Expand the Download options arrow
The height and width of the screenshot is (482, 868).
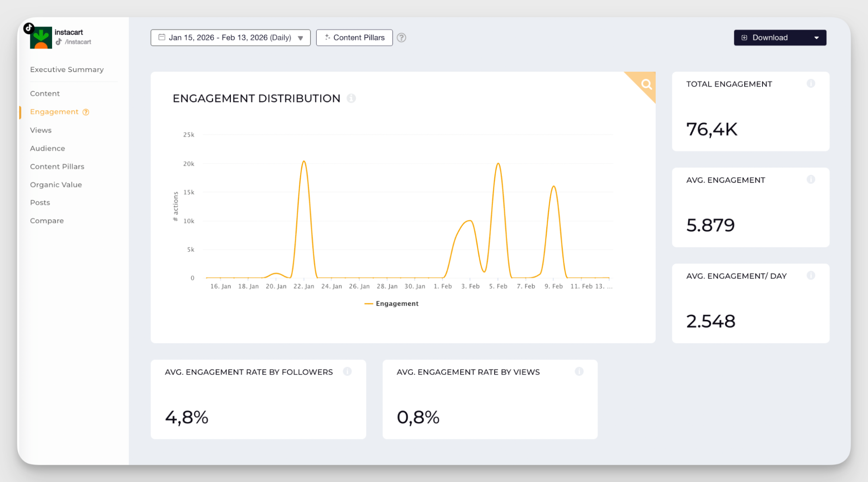coord(817,37)
